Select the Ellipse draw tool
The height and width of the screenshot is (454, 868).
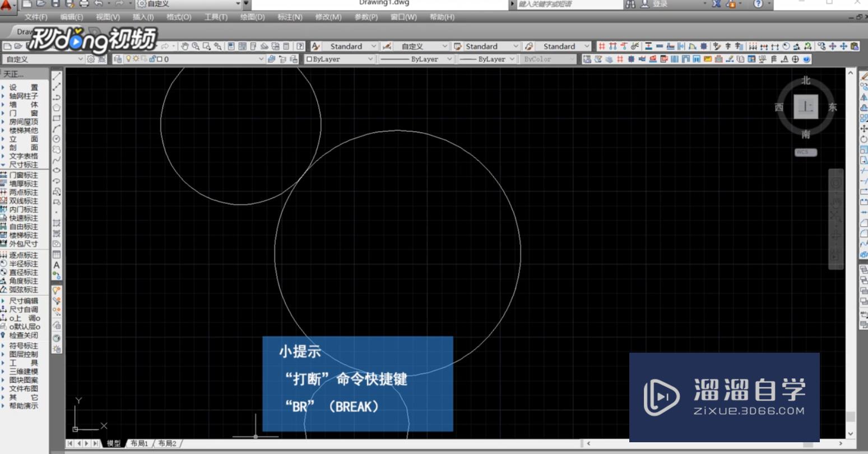[x=57, y=170]
